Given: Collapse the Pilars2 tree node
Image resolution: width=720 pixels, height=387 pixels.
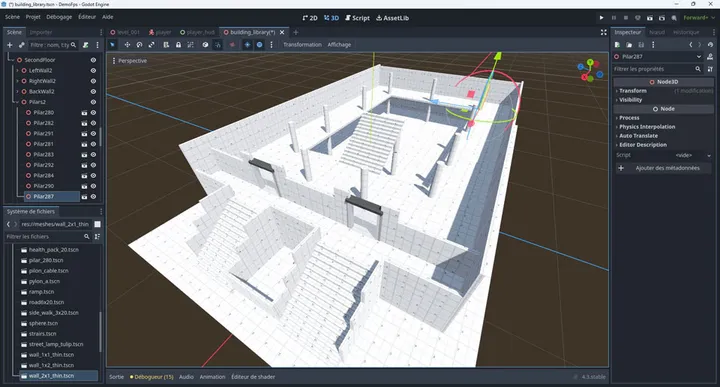Looking at the screenshot, I should [17, 102].
